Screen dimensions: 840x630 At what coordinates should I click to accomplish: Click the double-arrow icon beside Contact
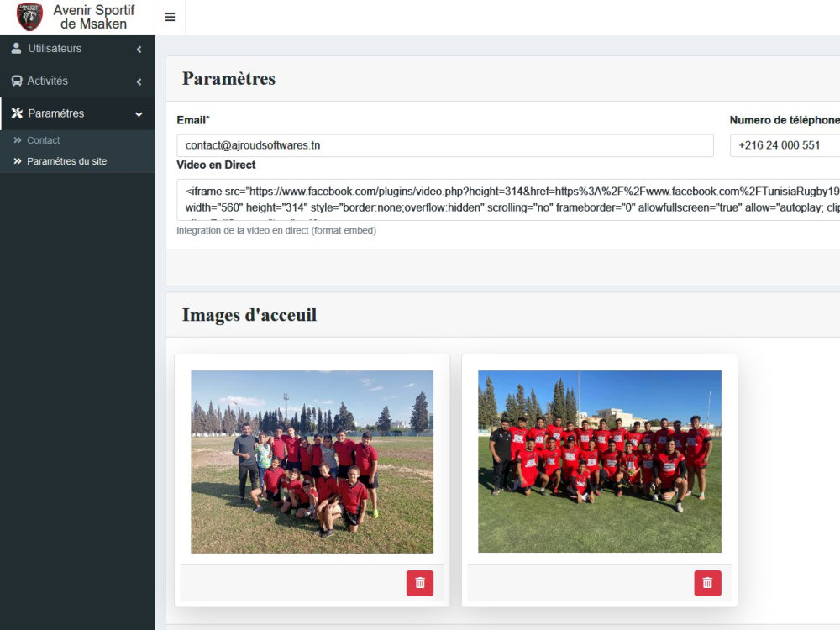point(17,140)
